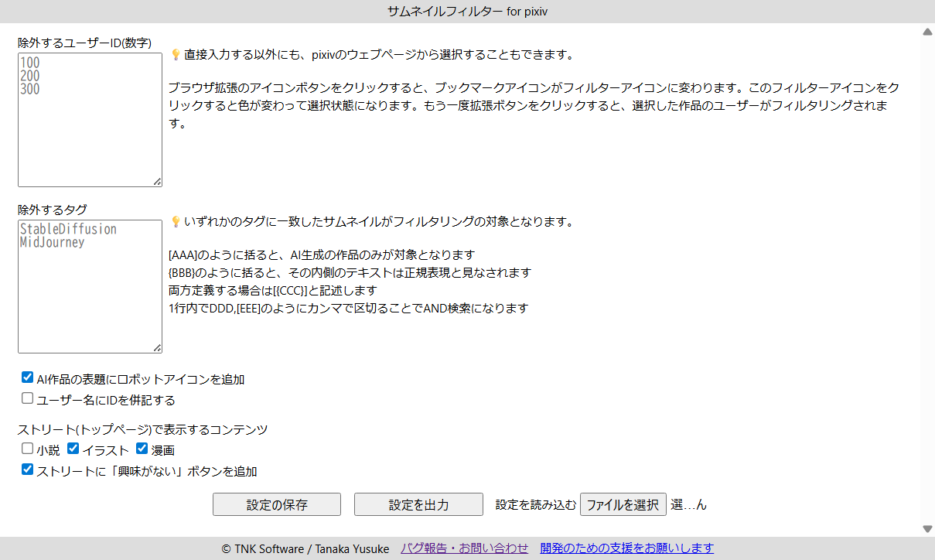The width and height of the screenshot is (935, 560).
Task: Uncheck the イラスト checkbox
Action: (73, 449)
